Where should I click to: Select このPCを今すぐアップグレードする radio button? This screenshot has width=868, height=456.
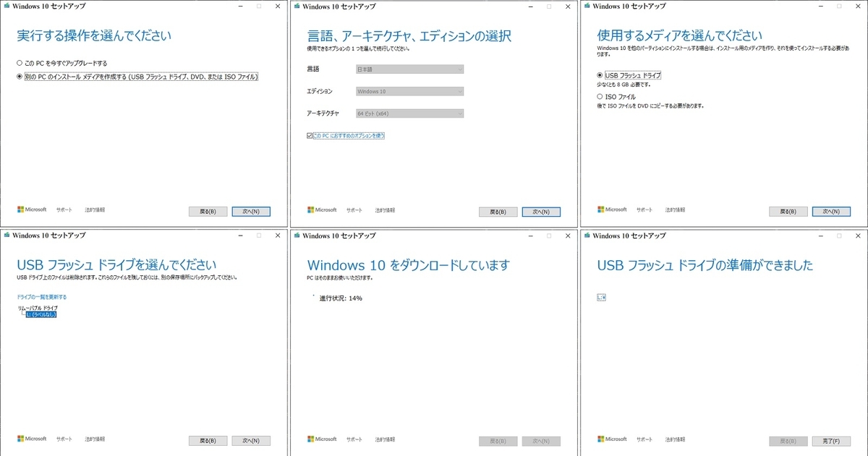click(20, 63)
